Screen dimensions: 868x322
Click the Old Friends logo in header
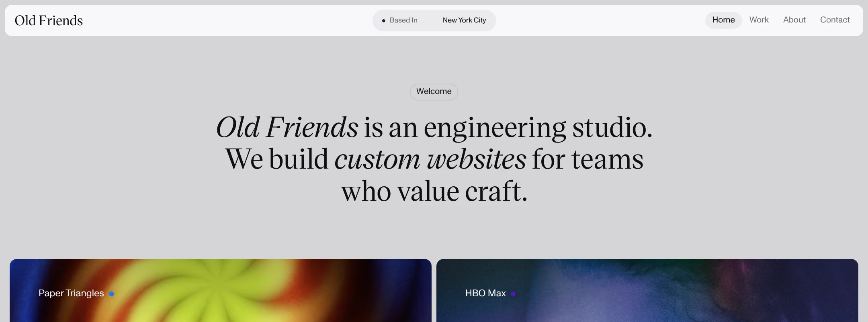(x=49, y=20)
